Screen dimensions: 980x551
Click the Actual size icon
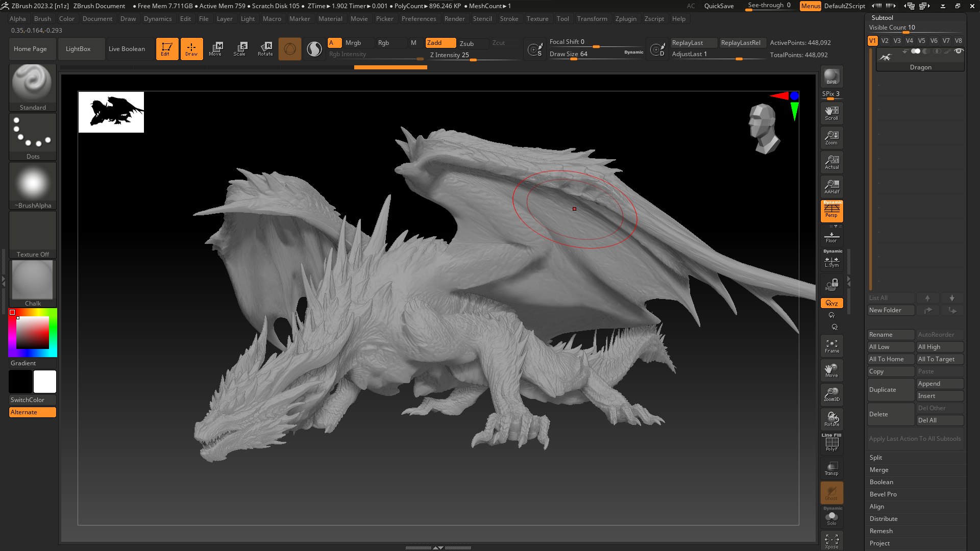tap(831, 162)
